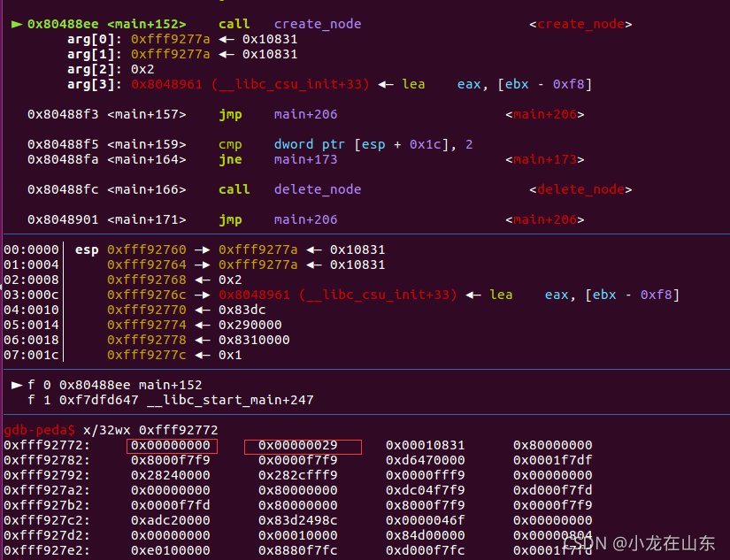Click the memory value 0xdc04f7f9

point(425,491)
